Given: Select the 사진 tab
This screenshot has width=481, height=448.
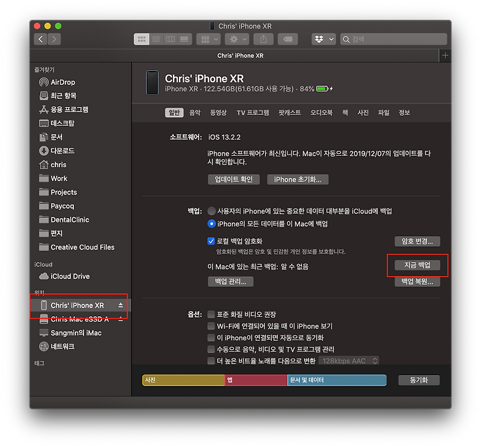Looking at the screenshot, I should click(x=363, y=113).
